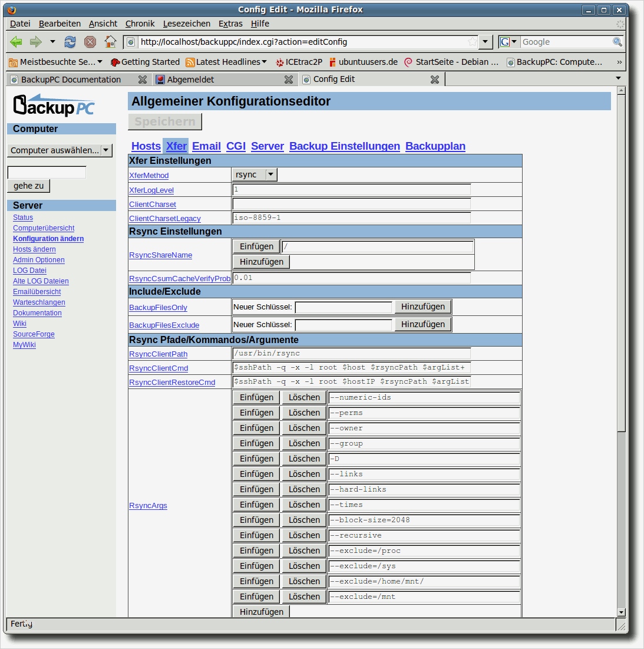
Task: Switch to the Backup Einstellungen tab
Action: [345, 146]
